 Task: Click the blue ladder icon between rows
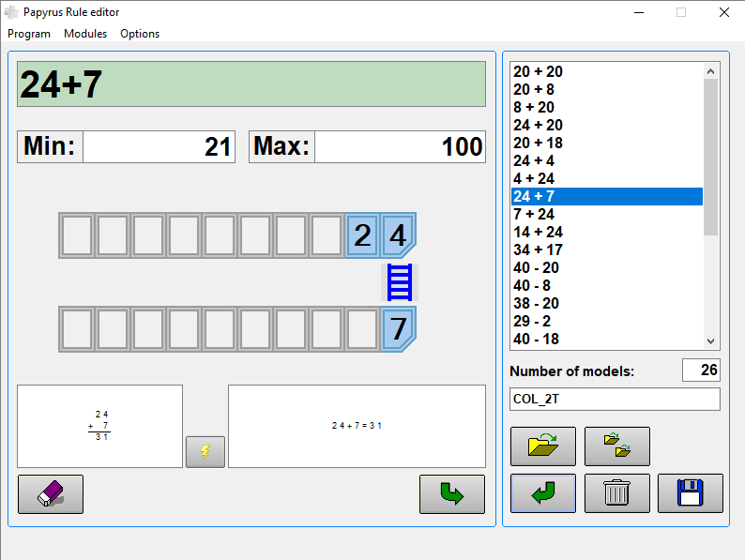click(400, 282)
